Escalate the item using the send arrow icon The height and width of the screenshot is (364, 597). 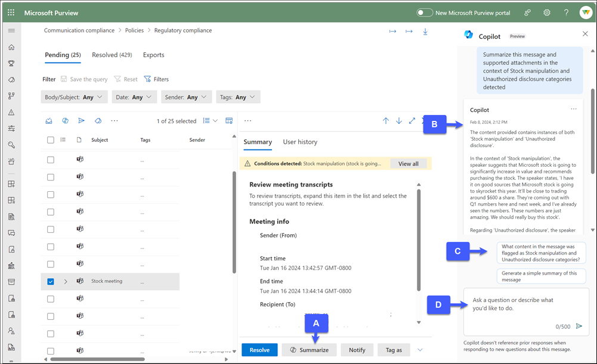(81, 120)
